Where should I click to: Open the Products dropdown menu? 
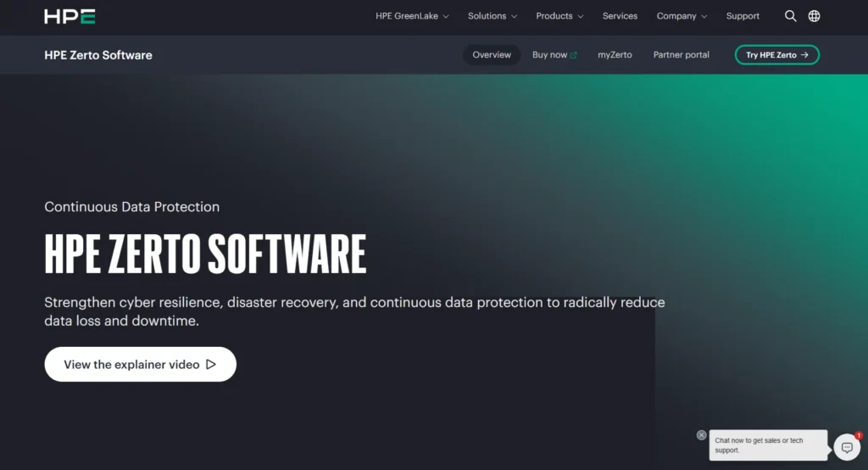(x=559, y=16)
